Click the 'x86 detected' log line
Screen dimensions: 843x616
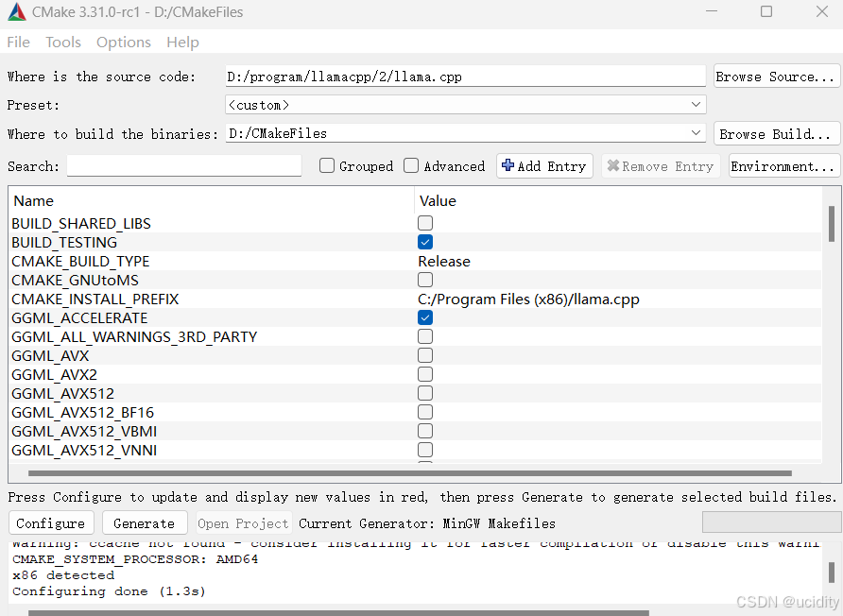pyautogui.click(x=63, y=575)
